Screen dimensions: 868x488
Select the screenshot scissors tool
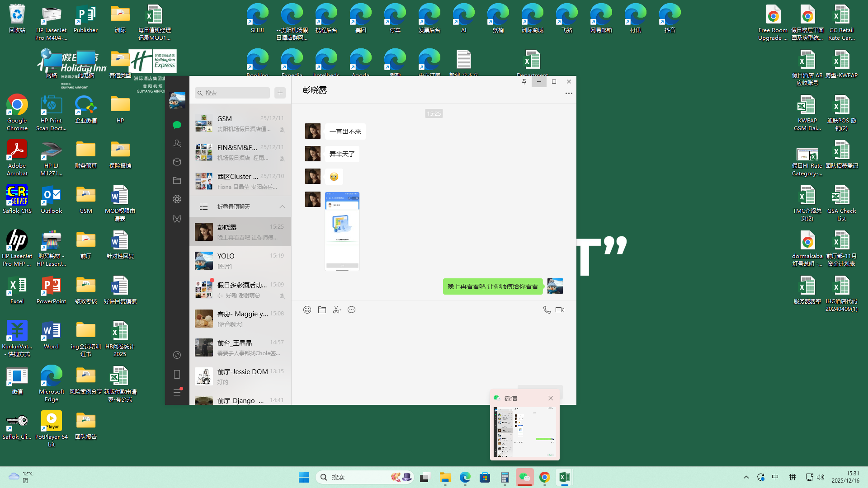[337, 310]
